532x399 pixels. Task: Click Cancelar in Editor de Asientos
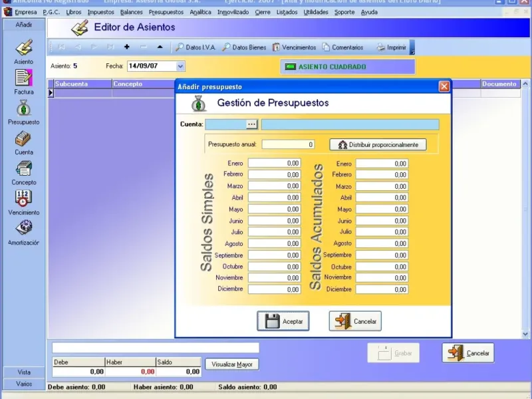point(468,353)
